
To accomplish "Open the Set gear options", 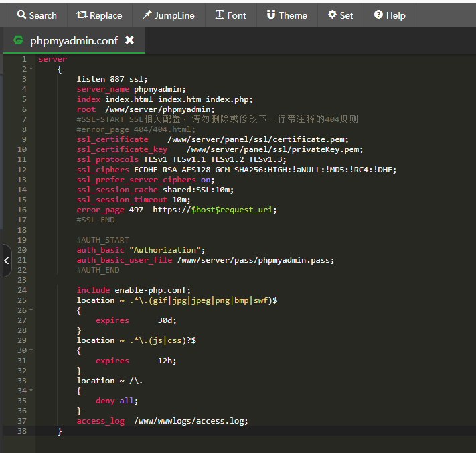I will (x=340, y=15).
